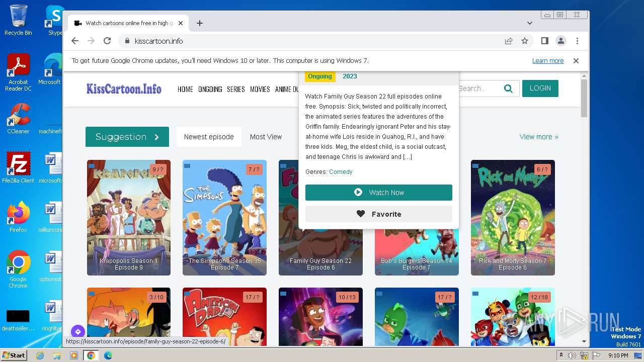This screenshot has height=362, width=644.
Task: Open the Comedy genre link
Action: point(341,172)
